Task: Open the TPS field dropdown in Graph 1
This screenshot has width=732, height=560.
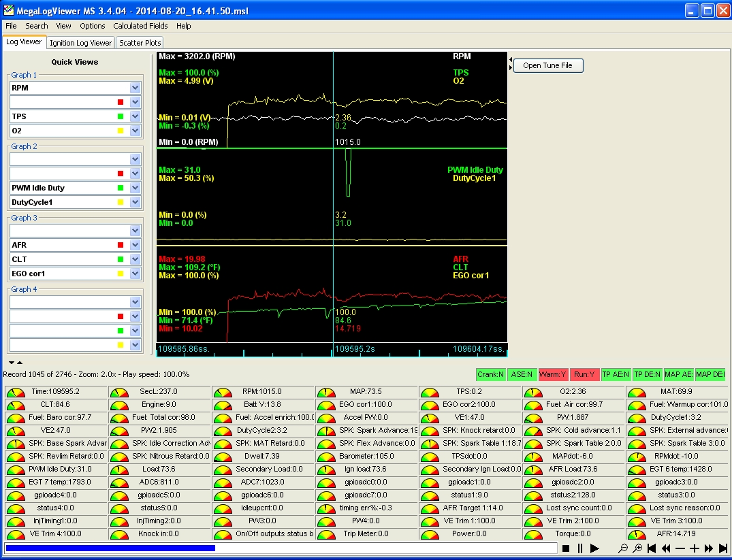Action: 136,116
